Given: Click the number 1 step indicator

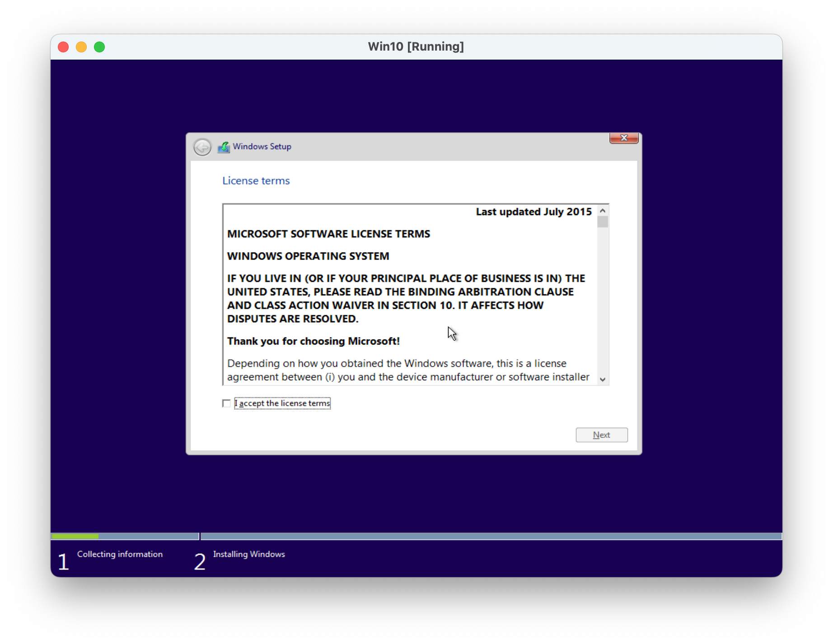Looking at the screenshot, I should pos(63,561).
